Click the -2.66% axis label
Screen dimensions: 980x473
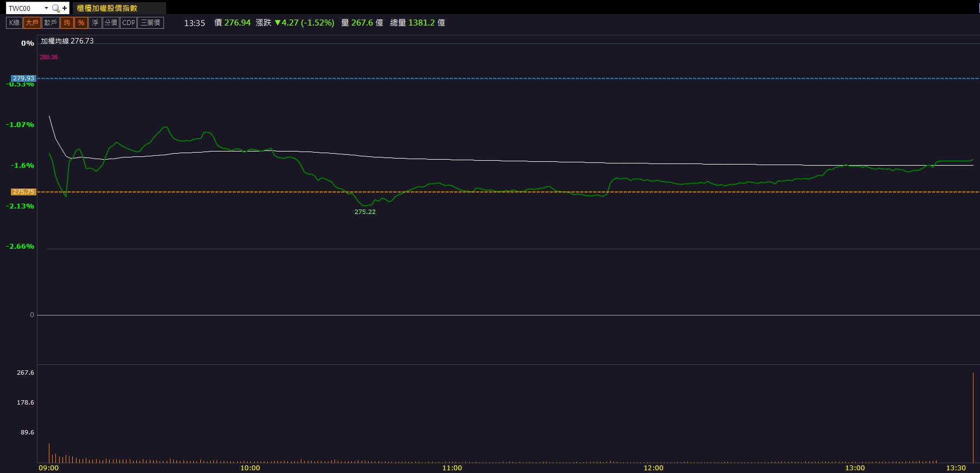[x=20, y=247]
